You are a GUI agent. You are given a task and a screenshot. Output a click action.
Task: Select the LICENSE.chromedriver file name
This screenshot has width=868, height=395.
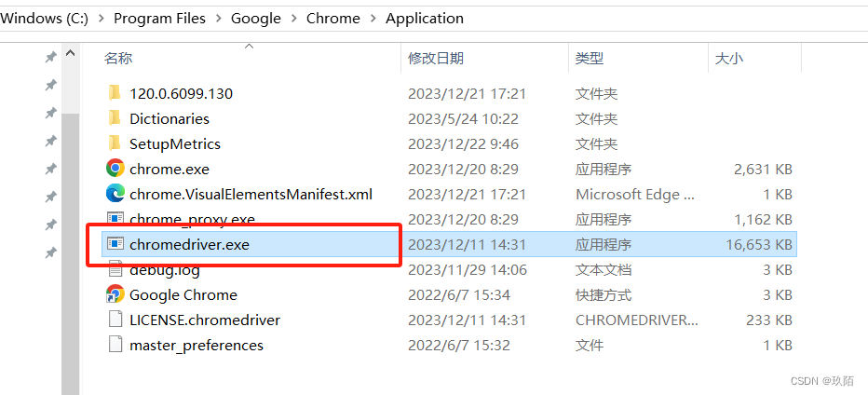point(205,320)
